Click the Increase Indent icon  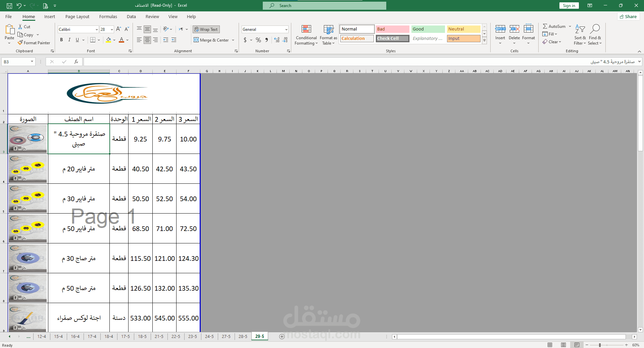coord(174,40)
